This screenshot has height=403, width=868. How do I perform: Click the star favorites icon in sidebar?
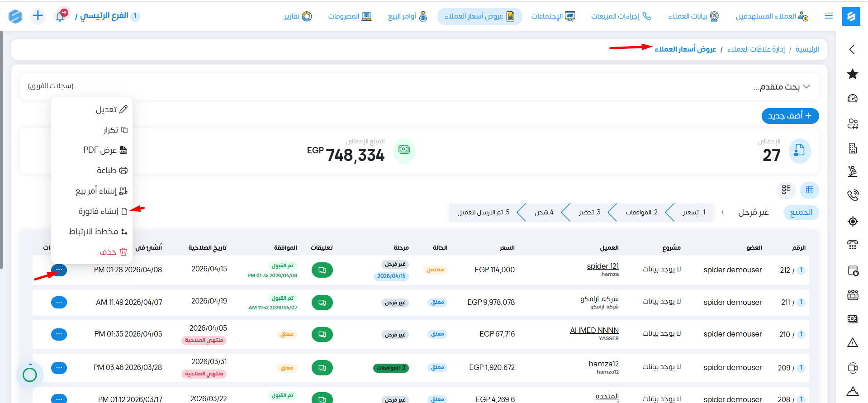coord(852,74)
